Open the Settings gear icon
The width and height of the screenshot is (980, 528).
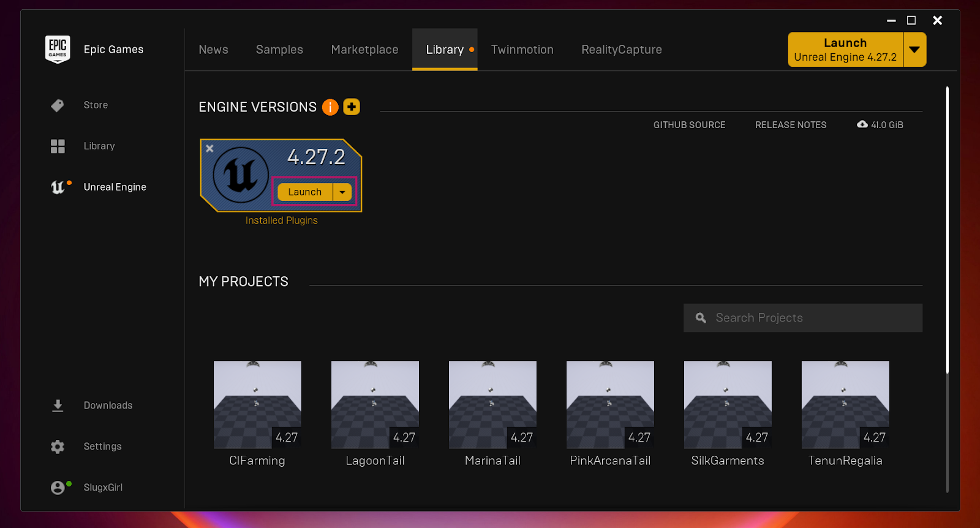(58, 447)
